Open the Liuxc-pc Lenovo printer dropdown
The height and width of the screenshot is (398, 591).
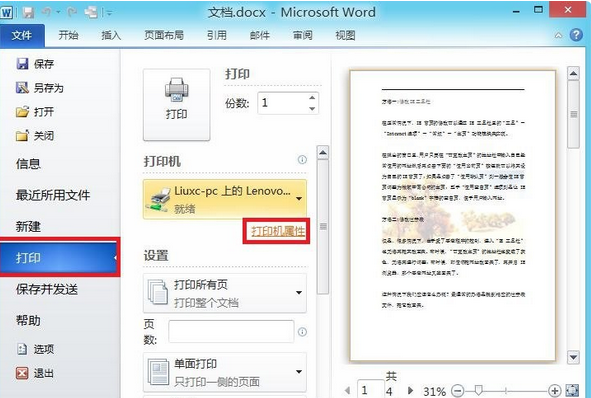(225, 199)
